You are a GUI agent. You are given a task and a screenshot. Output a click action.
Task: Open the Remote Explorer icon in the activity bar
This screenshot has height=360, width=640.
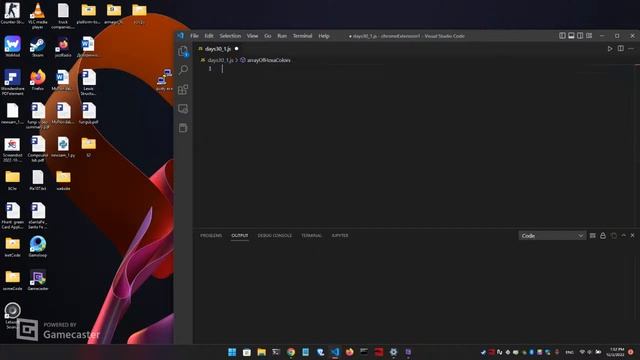pos(183,109)
